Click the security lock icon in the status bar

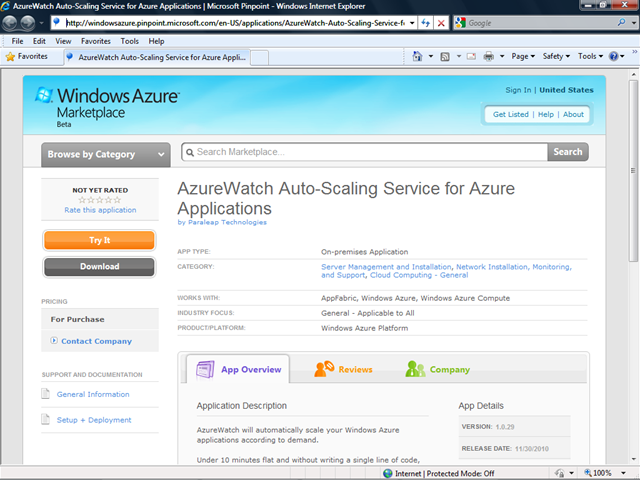pyautogui.click(x=560, y=473)
